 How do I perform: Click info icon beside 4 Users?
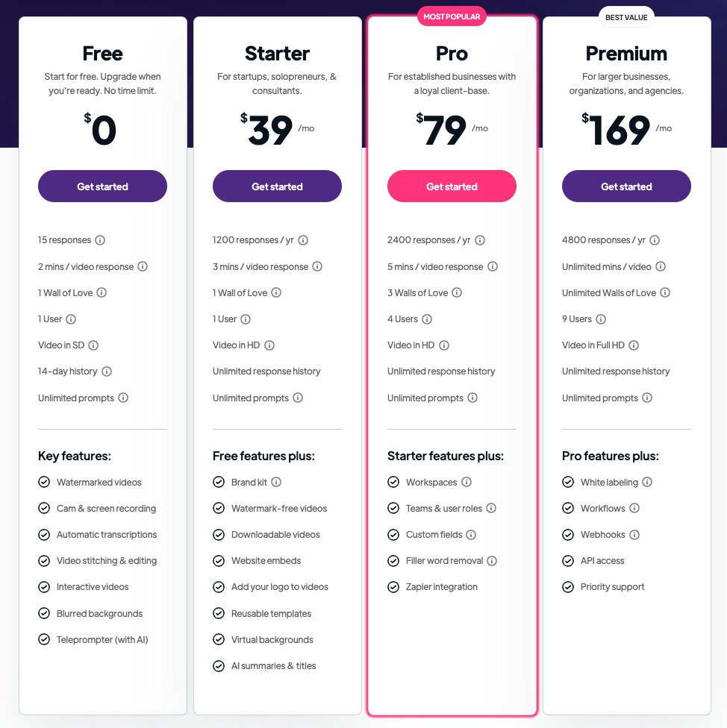coord(427,319)
